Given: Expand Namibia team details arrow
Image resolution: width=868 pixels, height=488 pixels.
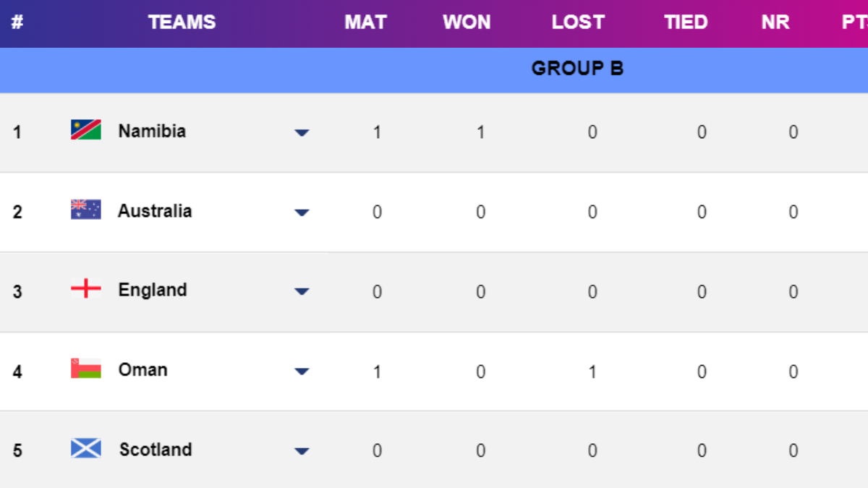Looking at the screenshot, I should pyautogui.click(x=302, y=132).
